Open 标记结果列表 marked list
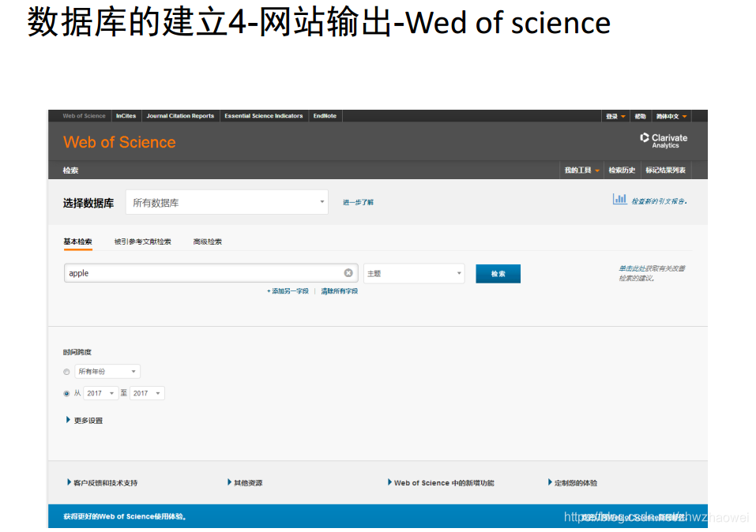Screen dimensions: 756x532 [x=666, y=170]
